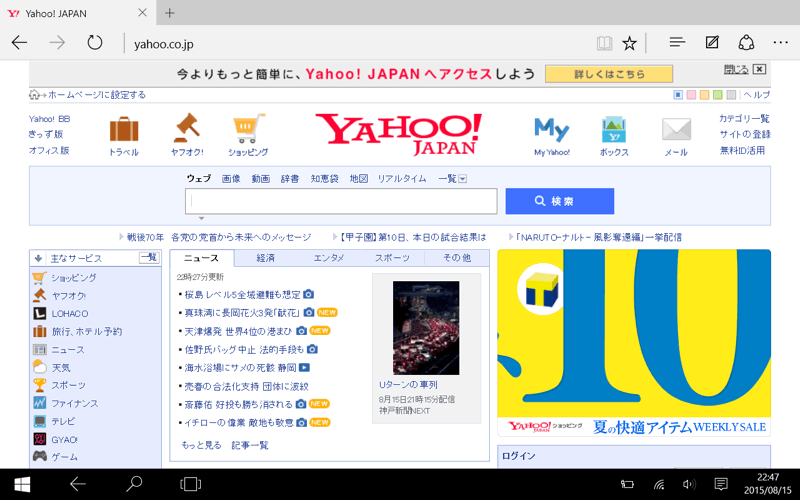Collapse the 主なサービス down arrow
Screen dimensions: 800x500
(x=37, y=257)
